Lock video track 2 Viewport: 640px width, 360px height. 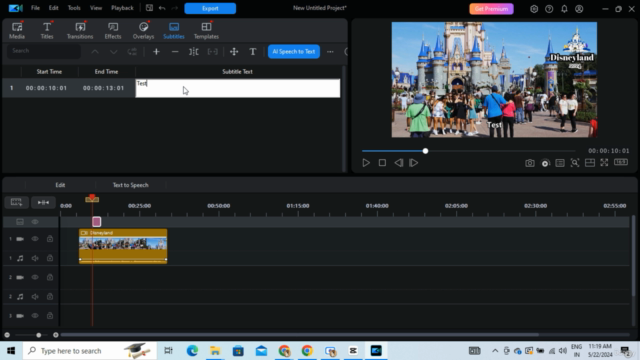click(50, 277)
